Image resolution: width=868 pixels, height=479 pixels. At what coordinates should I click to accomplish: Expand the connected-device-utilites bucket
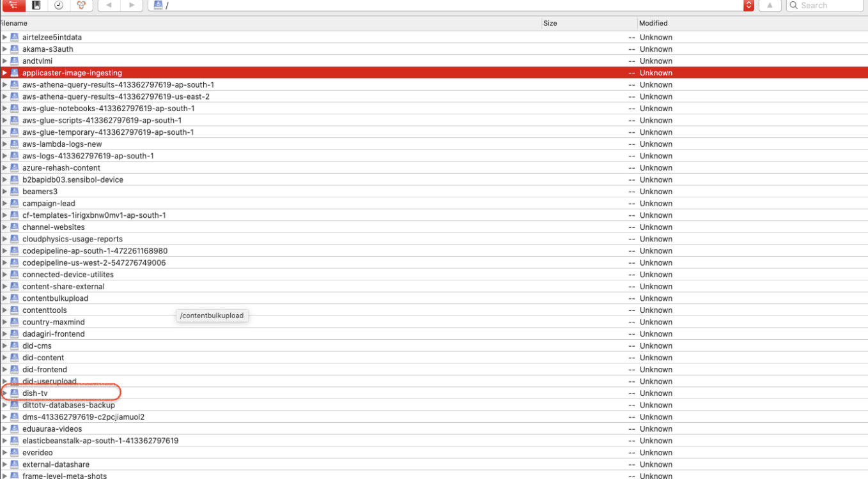click(4, 275)
